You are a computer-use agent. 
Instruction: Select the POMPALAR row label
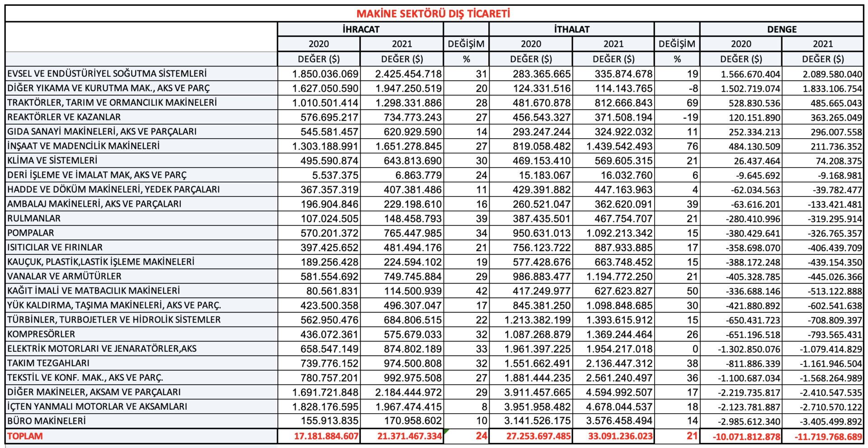30,233
